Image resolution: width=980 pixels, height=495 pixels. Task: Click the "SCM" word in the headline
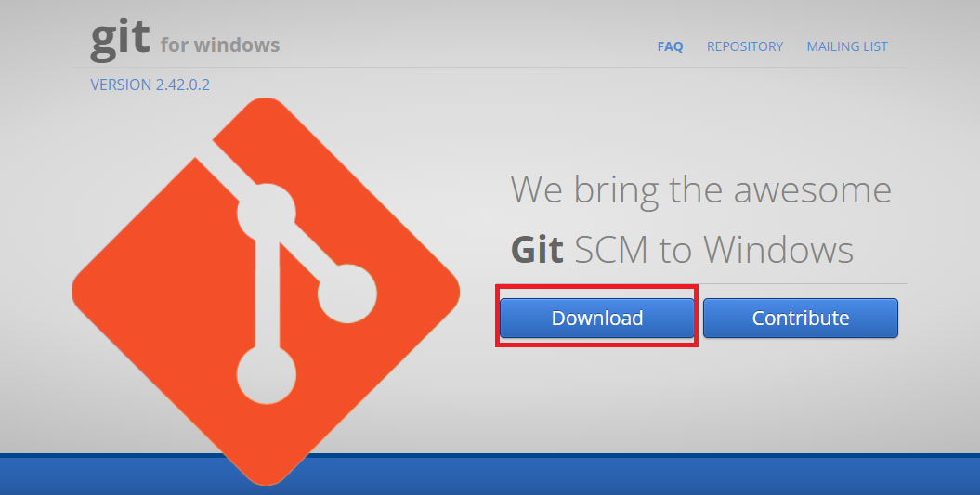(610, 250)
